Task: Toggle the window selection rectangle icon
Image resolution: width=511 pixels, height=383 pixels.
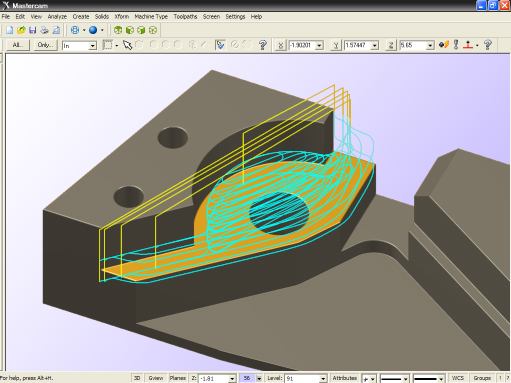Action: [107, 45]
